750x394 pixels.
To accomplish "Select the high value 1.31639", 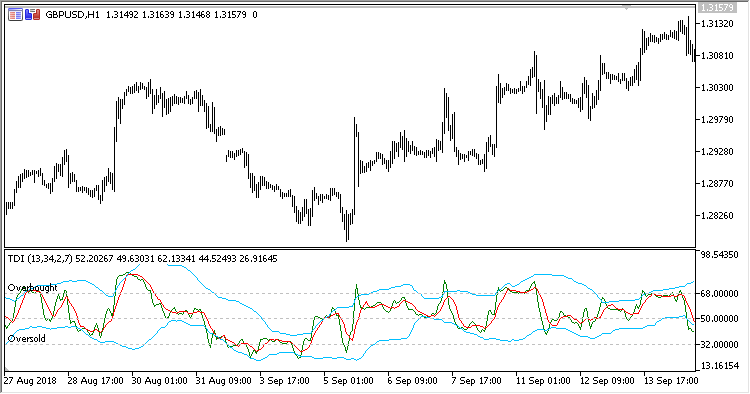I will [158, 15].
